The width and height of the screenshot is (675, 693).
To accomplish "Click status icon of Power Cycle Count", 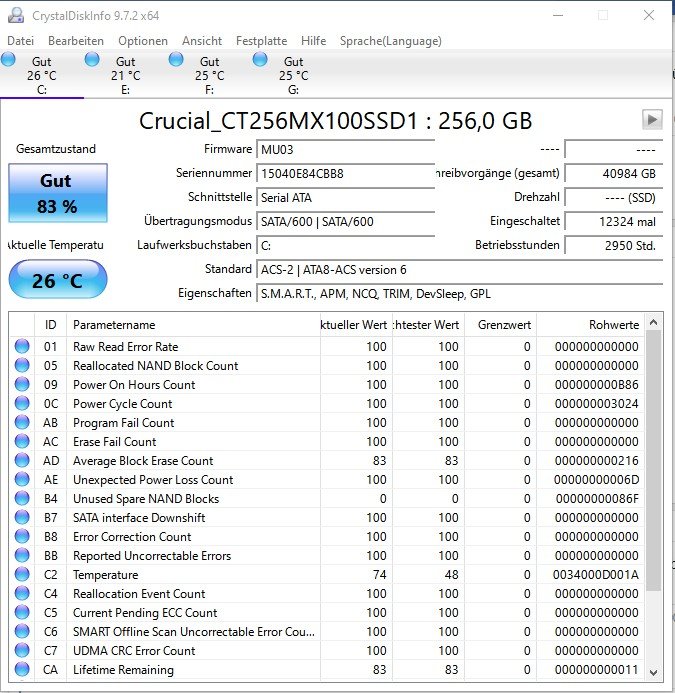I will pyautogui.click(x=22, y=404).
